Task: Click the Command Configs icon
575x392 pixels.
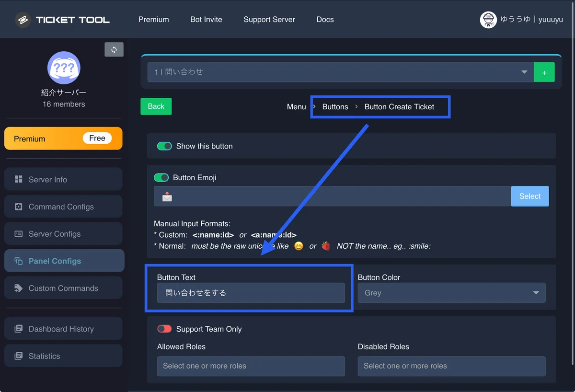Action: [19, 207]
